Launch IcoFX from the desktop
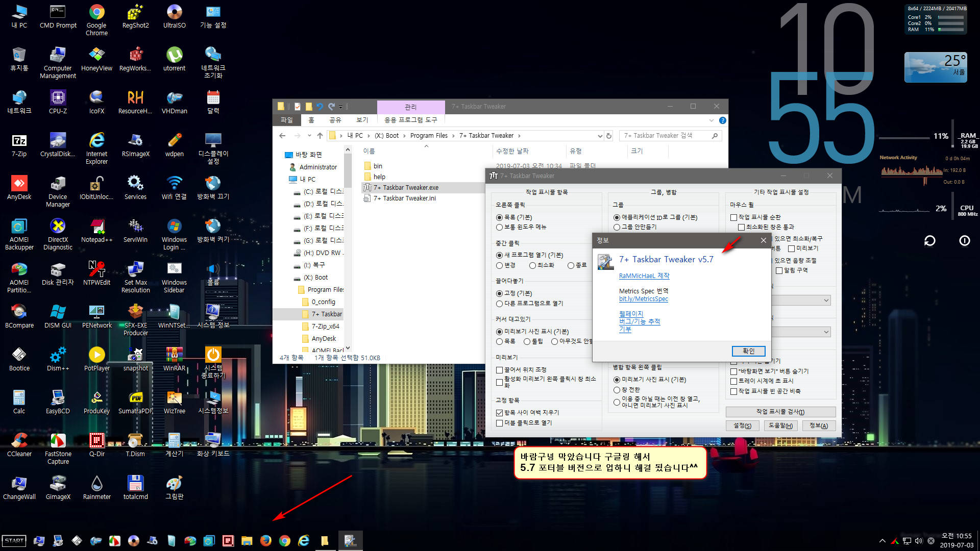 coord(96,103)
